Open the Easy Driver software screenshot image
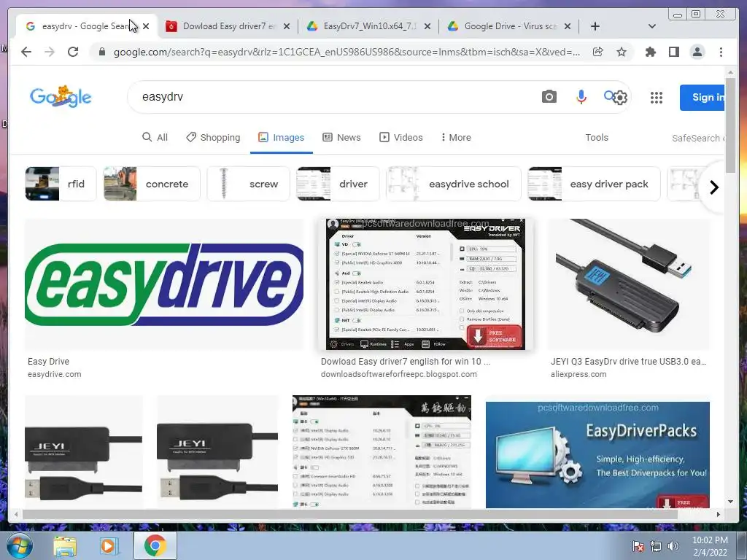This screenshot has width=747, height=560. coord(425,284)
